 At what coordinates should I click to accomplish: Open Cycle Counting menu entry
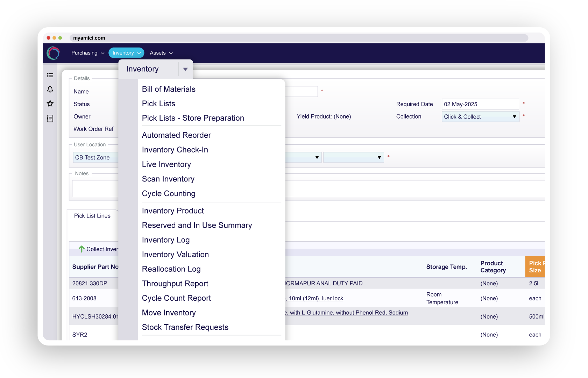coord(169,194)
